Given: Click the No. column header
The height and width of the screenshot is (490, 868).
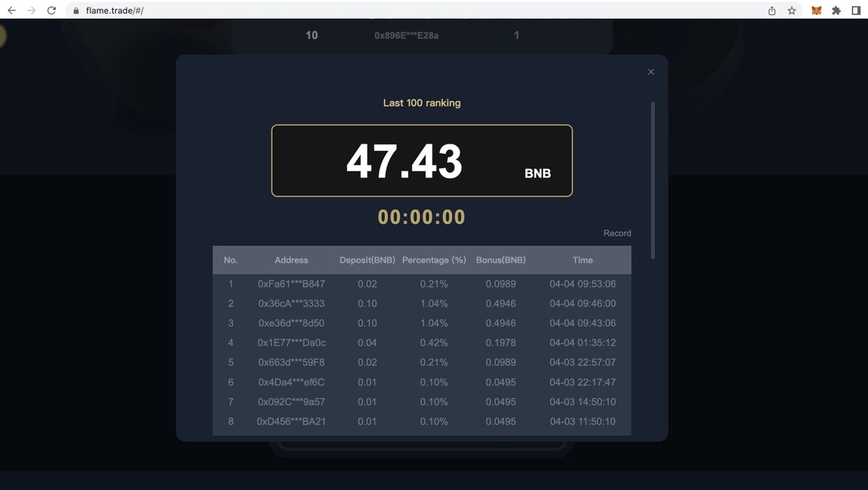Looking at the screenshot, I should [x=231, y=260].
